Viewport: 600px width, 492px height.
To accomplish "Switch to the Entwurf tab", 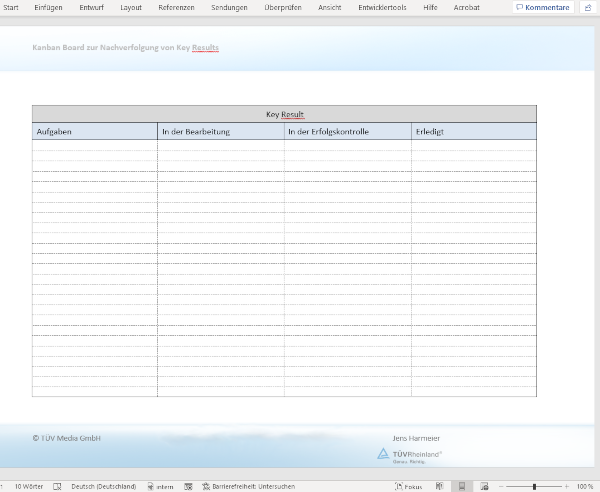I will (91, 7).
